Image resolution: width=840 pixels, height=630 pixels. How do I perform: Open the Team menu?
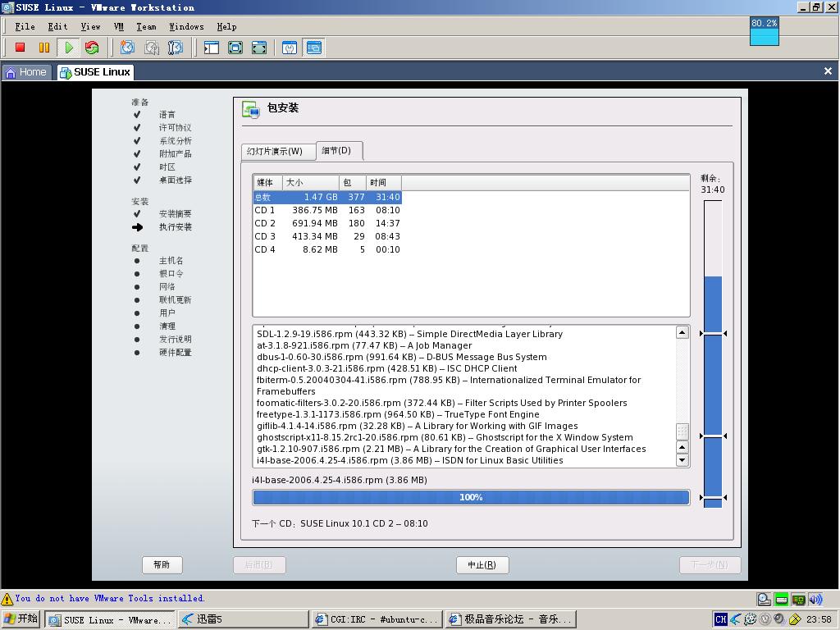click(x=146, y=27)
